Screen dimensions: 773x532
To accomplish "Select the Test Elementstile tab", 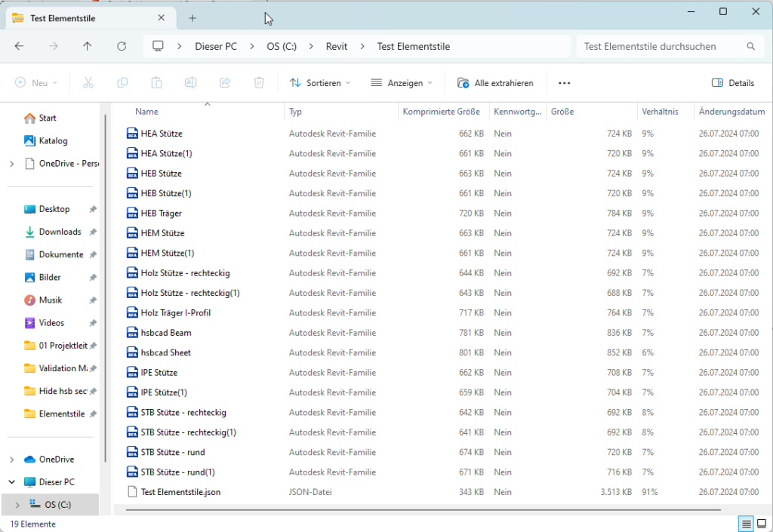I will 92,18.
